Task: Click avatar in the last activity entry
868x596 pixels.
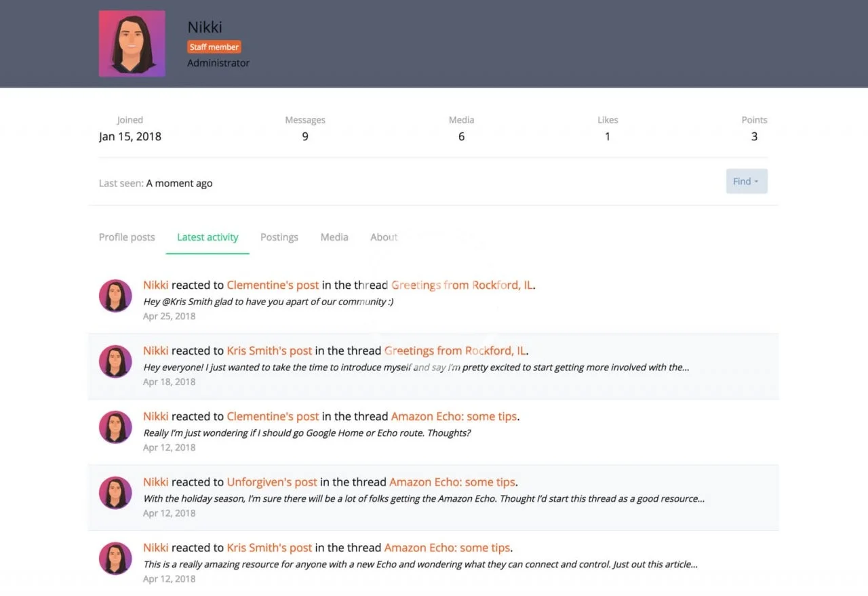Action: coord(115,559)
